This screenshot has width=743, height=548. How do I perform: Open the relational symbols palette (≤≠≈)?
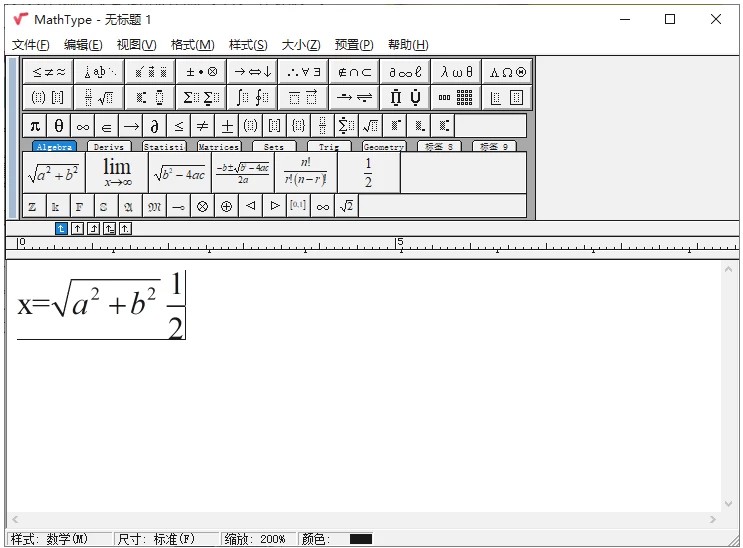tap(48, 72)
